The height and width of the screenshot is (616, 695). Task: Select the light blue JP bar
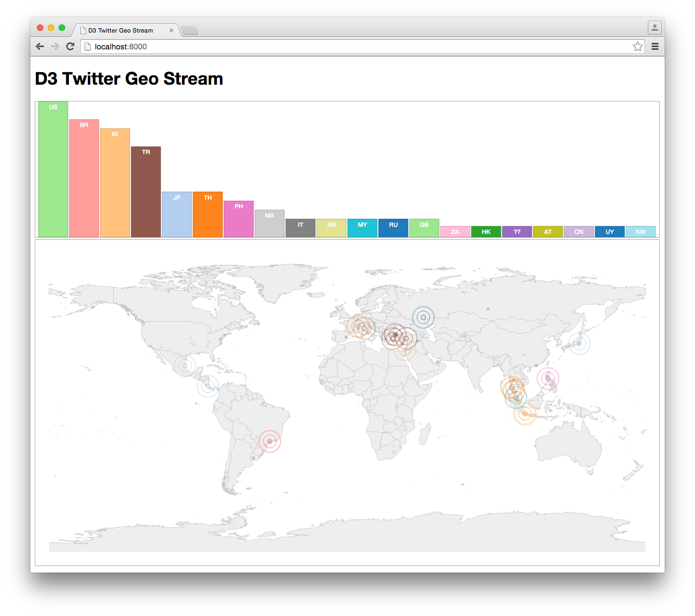pyautogui.click(x=177, y=214)
